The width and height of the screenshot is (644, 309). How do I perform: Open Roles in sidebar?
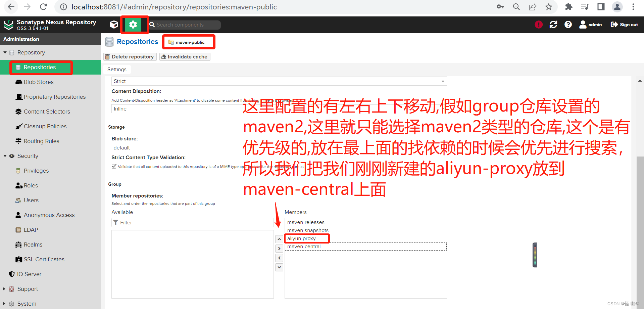(x=50, y=185)
